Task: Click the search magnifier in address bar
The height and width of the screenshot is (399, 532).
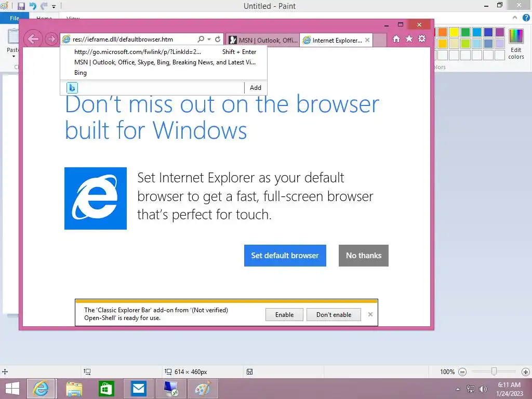Action: (201, 39)
